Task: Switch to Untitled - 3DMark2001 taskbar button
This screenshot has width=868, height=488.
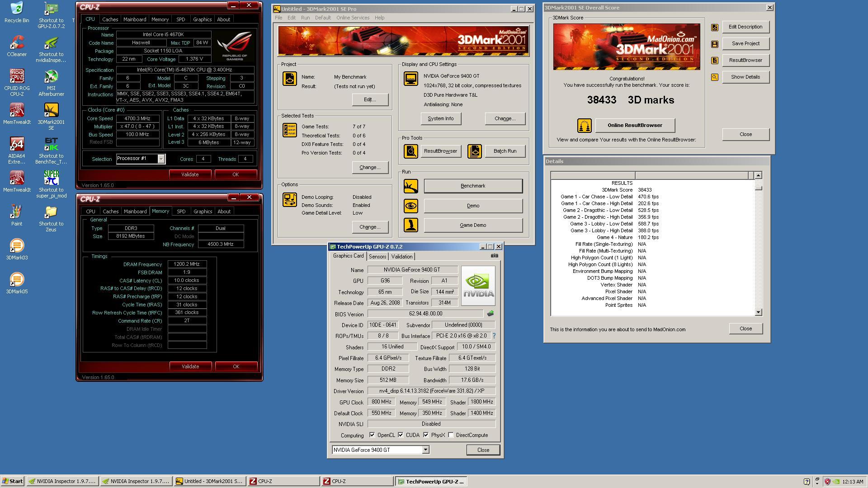Action: 210,482
